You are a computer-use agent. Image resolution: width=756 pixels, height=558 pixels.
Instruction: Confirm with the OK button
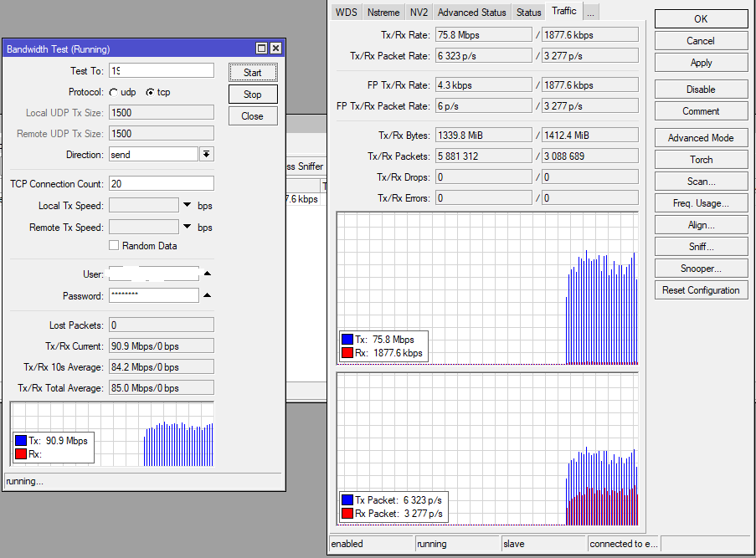click(x=701, y=18)
